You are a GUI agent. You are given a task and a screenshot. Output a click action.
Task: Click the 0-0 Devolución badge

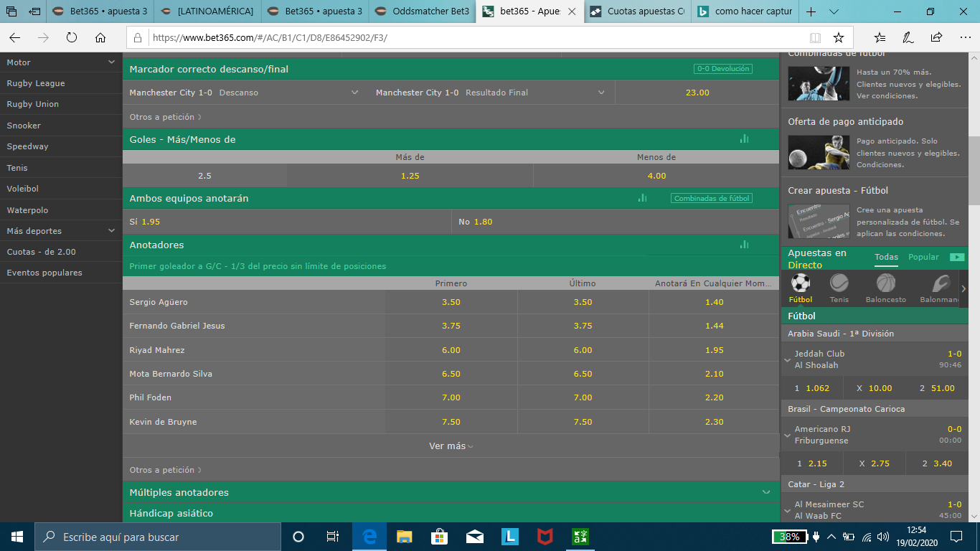pos(722,69)
